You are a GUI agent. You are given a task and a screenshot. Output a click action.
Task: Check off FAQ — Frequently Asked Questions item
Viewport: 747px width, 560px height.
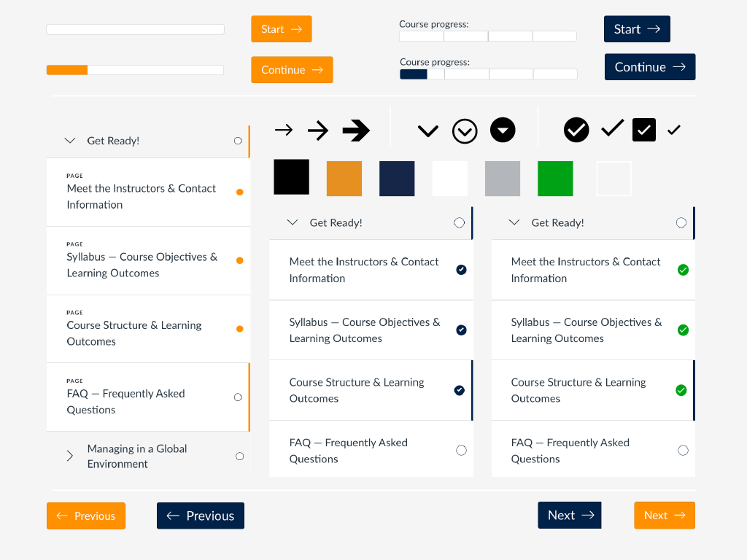tap(238, 397)
